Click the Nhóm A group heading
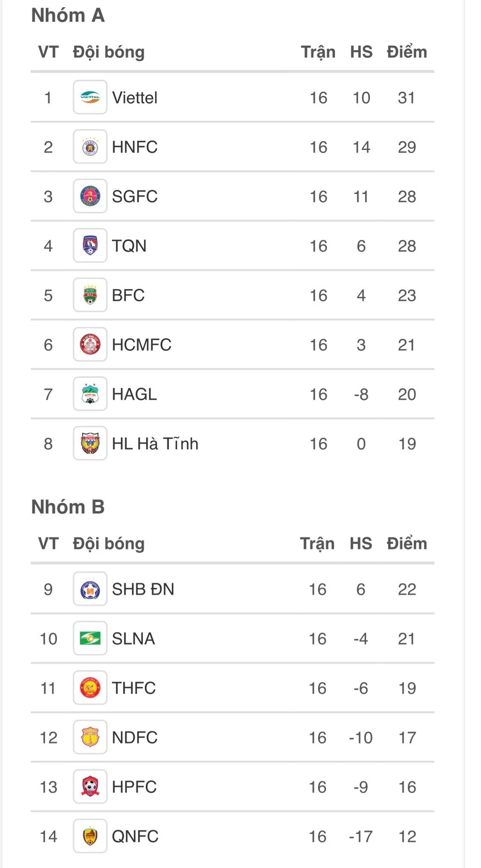The image size is (481, 868). [x=68, y=15]
